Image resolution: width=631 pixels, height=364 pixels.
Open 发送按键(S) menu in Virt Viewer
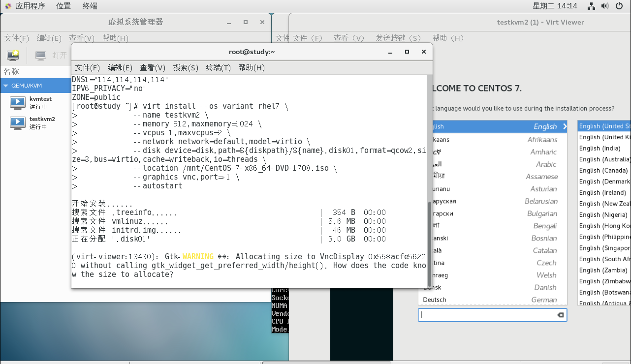(x=399, y=38)
